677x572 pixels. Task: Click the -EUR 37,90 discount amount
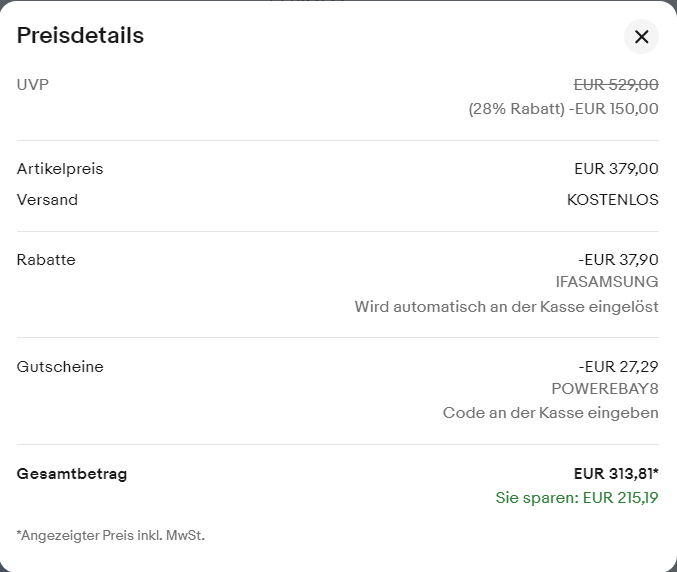[618, 260]
